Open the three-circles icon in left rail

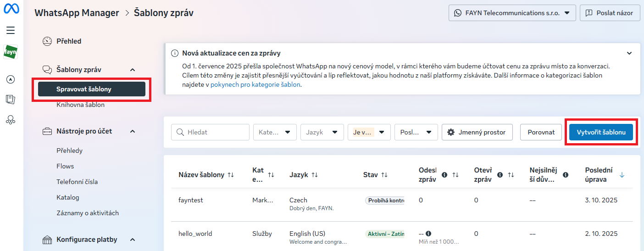(11, 120)
